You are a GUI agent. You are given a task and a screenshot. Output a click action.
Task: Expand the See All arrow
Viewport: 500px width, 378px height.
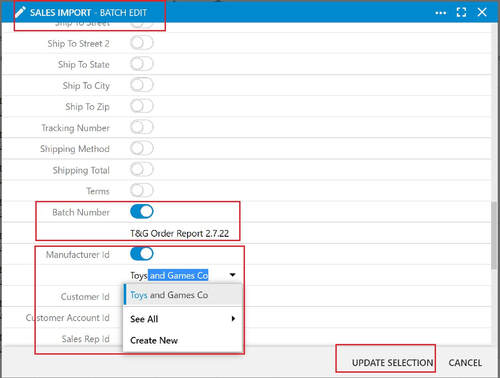tap(233, 319)
